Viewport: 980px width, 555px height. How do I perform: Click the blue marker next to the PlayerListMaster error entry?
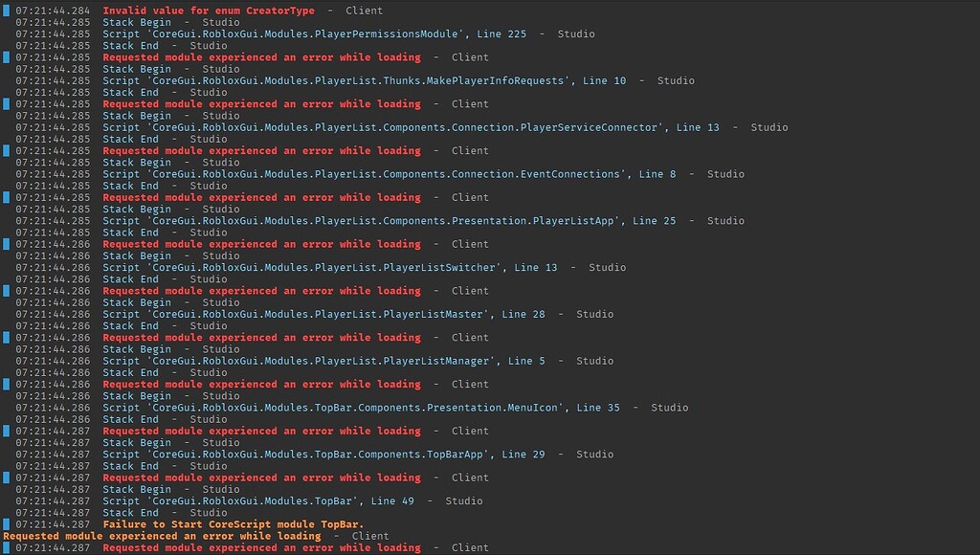(4, 290)
